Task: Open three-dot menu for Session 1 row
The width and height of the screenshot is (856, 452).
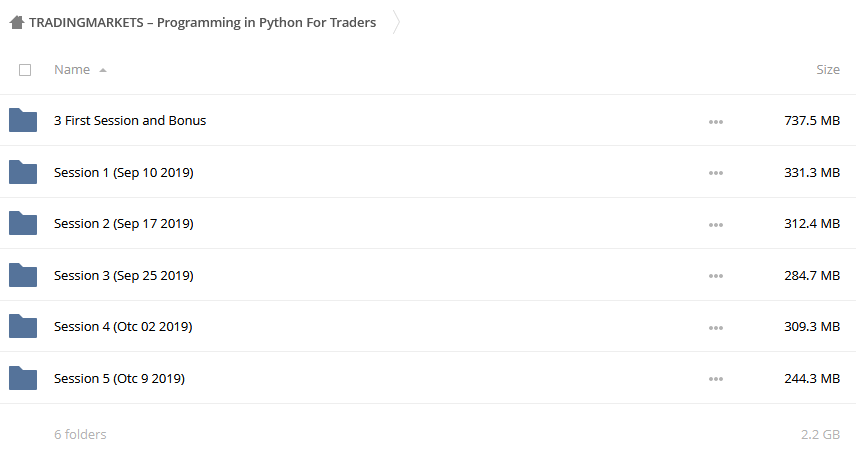Action: click(x=716, y=173)
